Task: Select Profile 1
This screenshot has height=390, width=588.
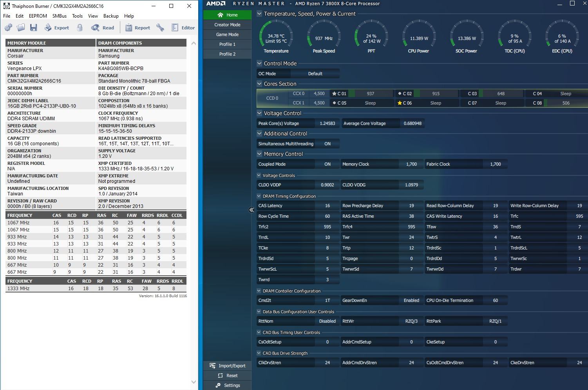Action: click(x=227, y=44)
